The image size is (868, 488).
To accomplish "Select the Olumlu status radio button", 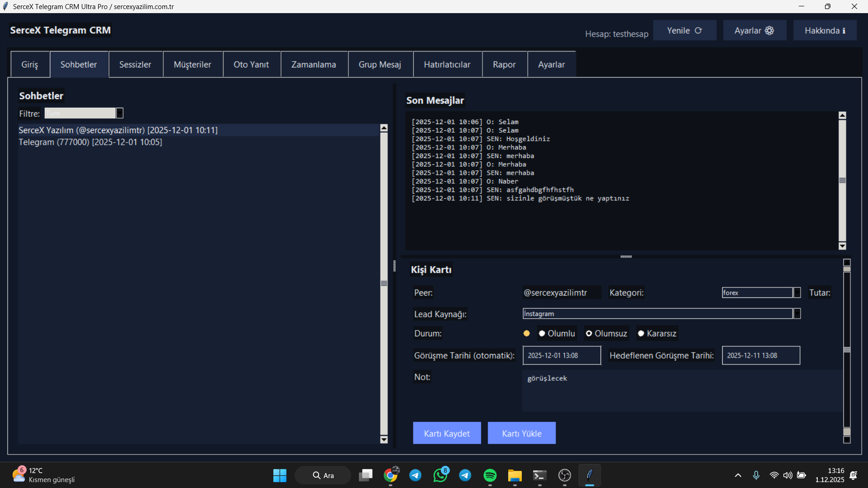I will click(x=542, y=334).
